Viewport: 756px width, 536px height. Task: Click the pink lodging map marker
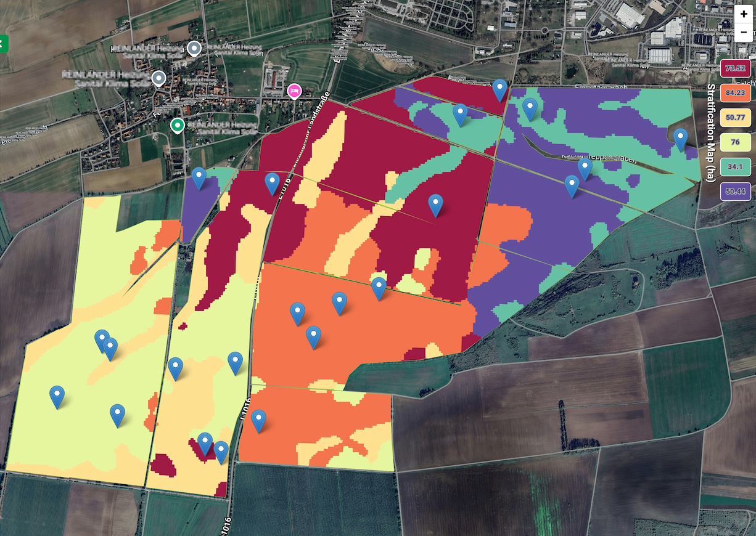[295, 91]
